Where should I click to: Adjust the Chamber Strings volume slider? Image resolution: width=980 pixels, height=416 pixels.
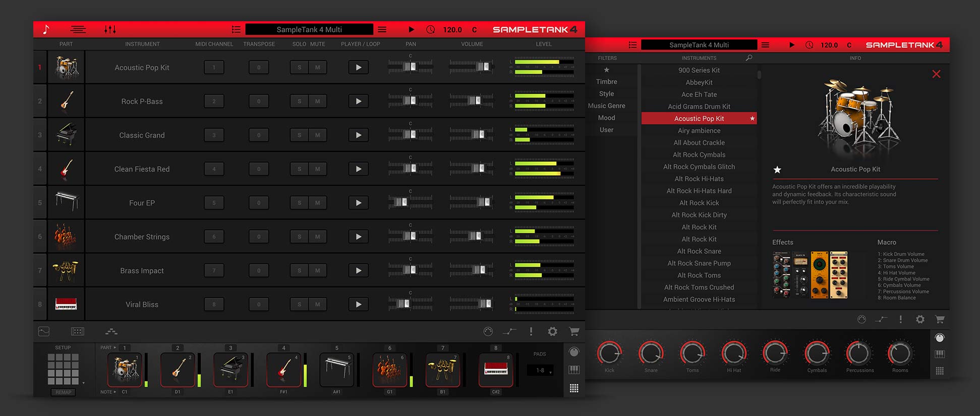pos(475,236)
